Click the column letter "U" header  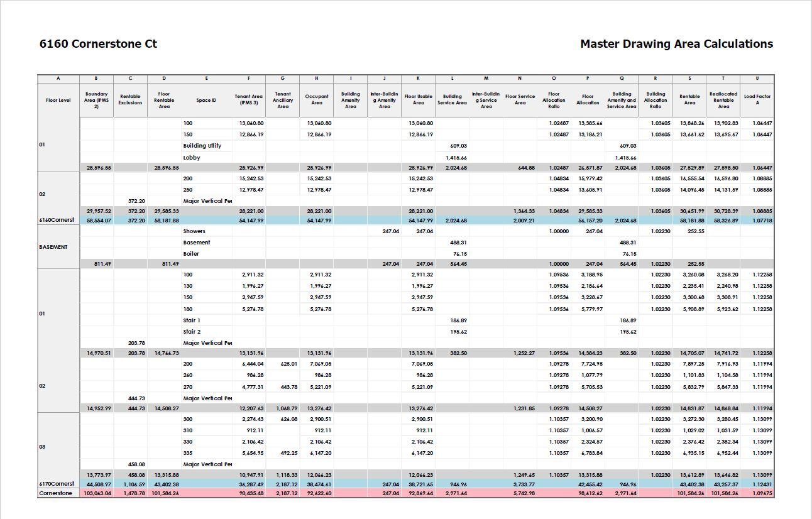pos(757,79)
